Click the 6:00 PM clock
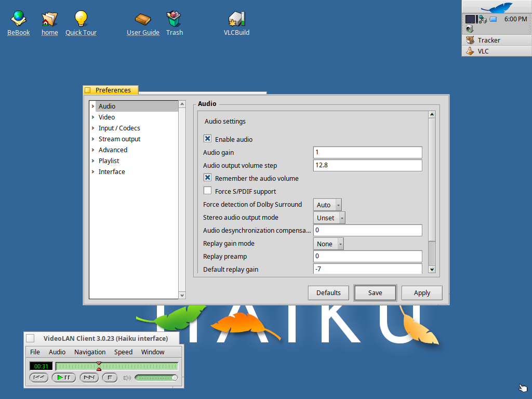This screenshot has width=532, height=399. coord(515,19)
